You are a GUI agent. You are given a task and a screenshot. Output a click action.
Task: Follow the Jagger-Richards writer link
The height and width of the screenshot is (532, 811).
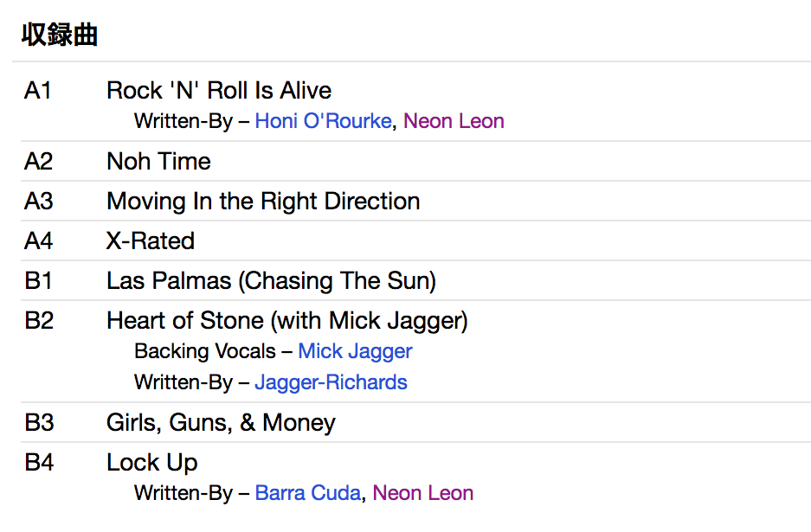point(331,382)
